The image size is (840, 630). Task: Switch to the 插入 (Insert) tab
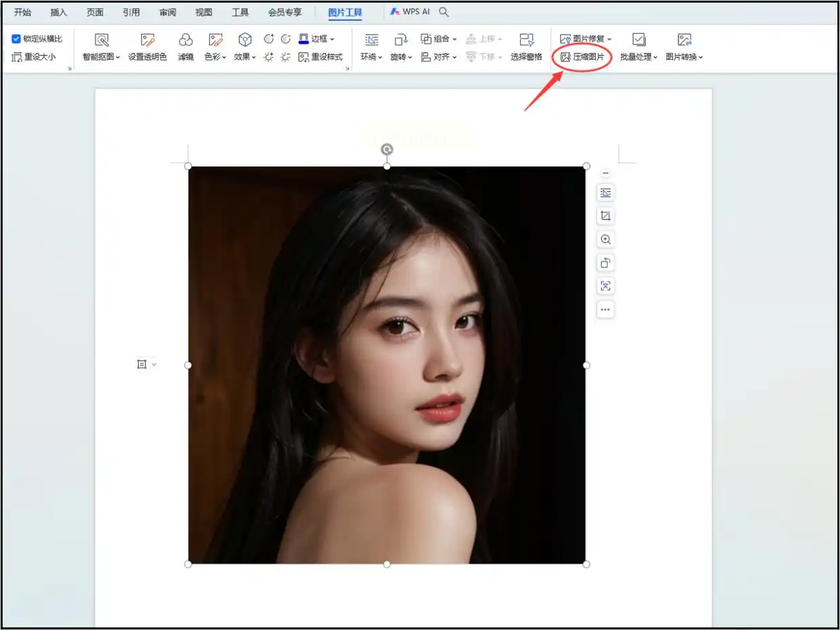coord(59,12)
